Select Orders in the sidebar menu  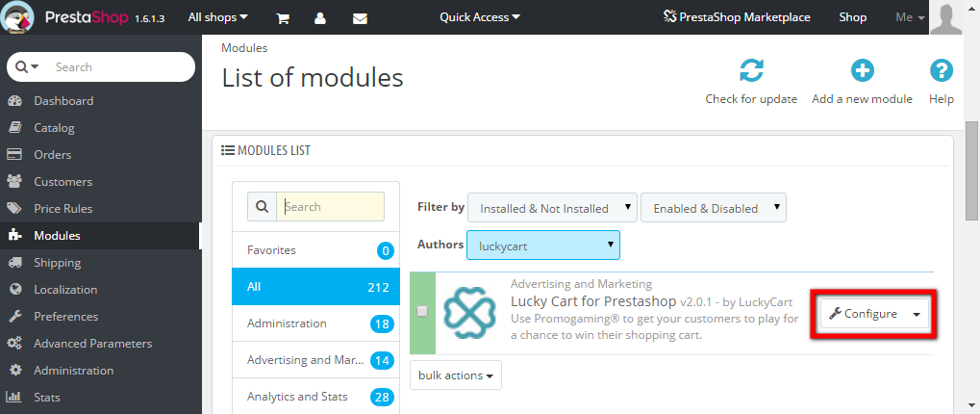click(x=52, y=155)
